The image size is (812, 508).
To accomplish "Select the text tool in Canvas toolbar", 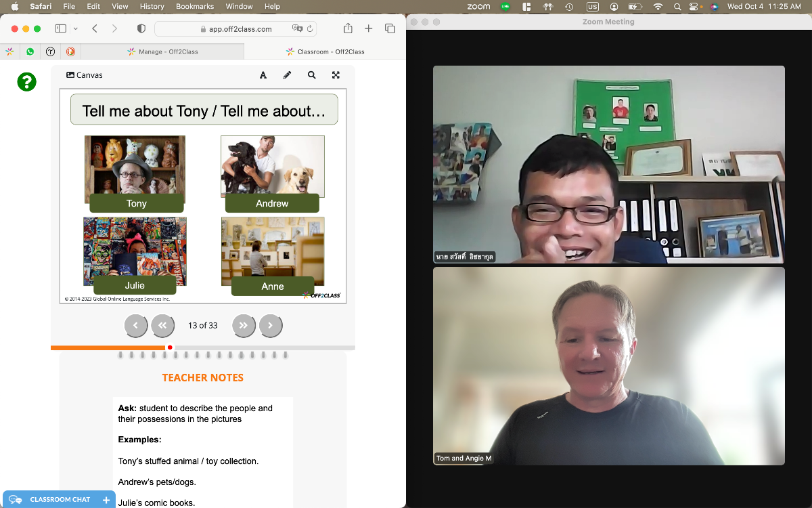I will pos(263,75).
